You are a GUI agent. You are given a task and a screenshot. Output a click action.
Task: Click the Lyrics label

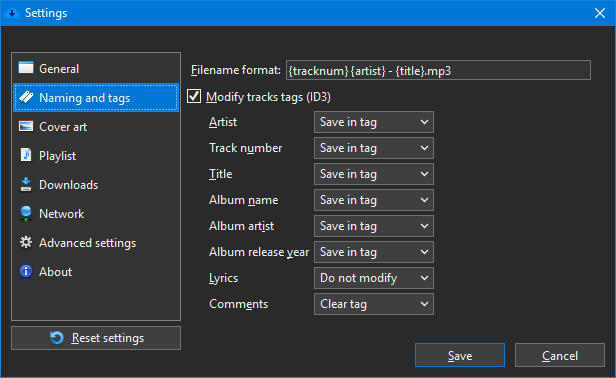224,278
